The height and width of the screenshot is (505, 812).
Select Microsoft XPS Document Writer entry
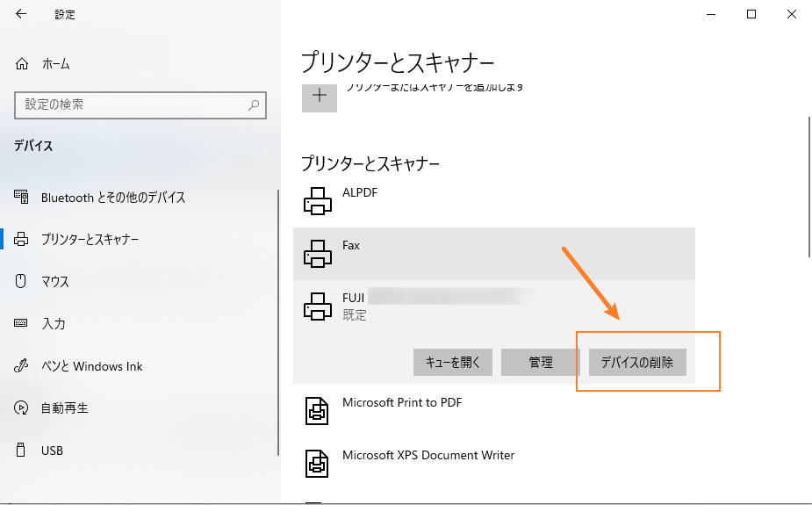click(494, 464)
